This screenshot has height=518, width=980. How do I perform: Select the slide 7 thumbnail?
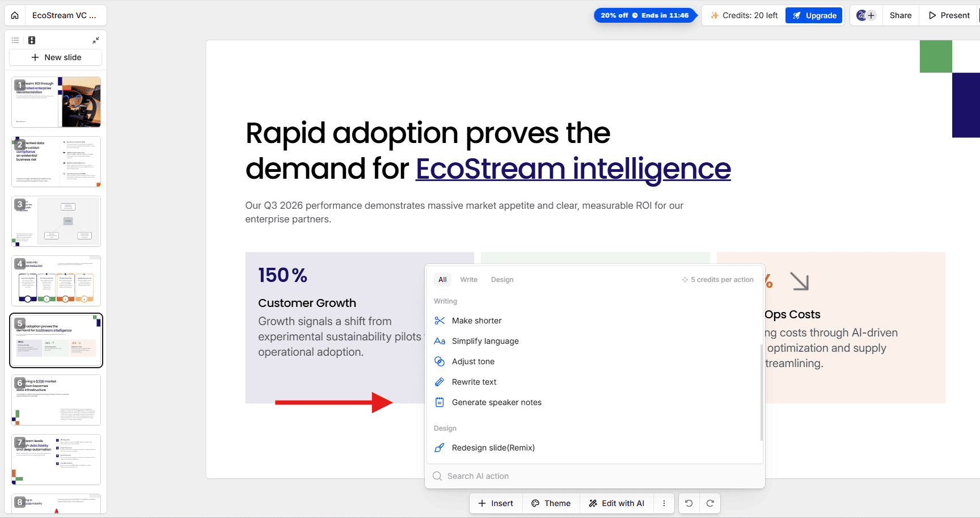tap(56, 460)
